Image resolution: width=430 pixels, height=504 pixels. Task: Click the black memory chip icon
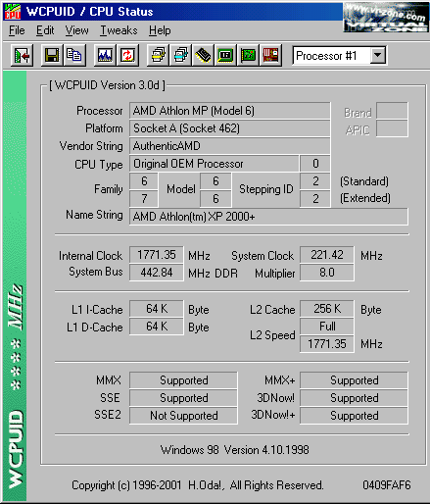(203, 56)
